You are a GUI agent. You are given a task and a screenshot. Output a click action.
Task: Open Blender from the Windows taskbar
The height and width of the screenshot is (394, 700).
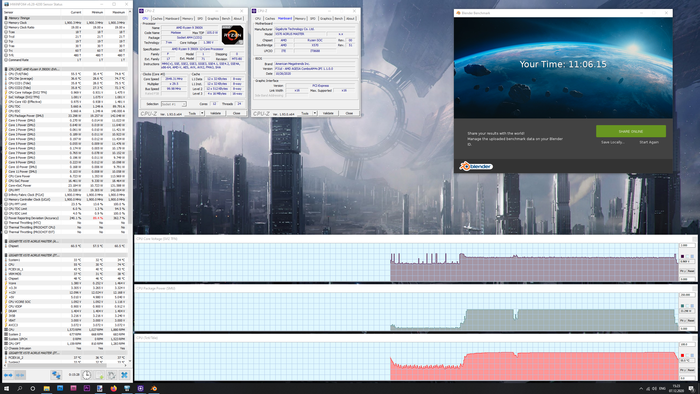154,389
